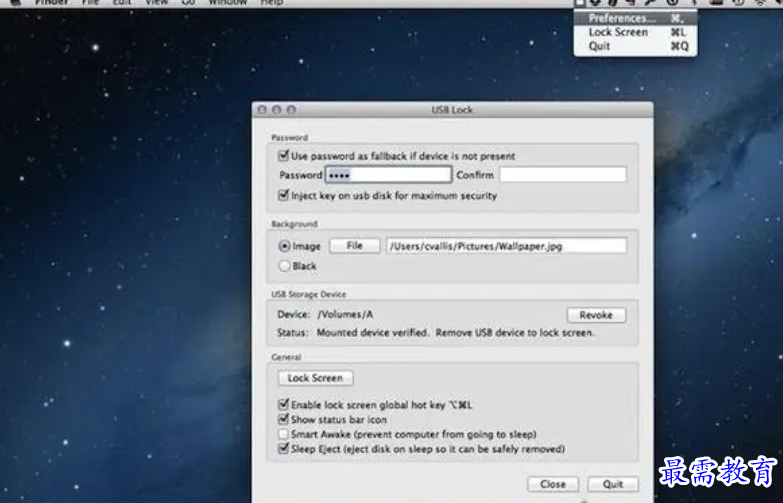783x503 pixels.
Task: Enable Smart Awake checkbox
Action: coord(284,434)
